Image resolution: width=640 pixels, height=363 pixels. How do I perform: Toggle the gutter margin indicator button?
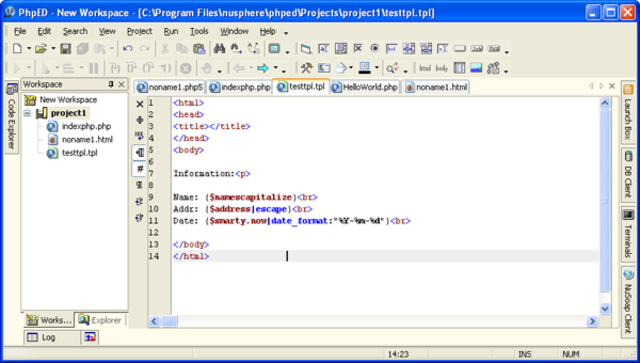tap(140, 153)
